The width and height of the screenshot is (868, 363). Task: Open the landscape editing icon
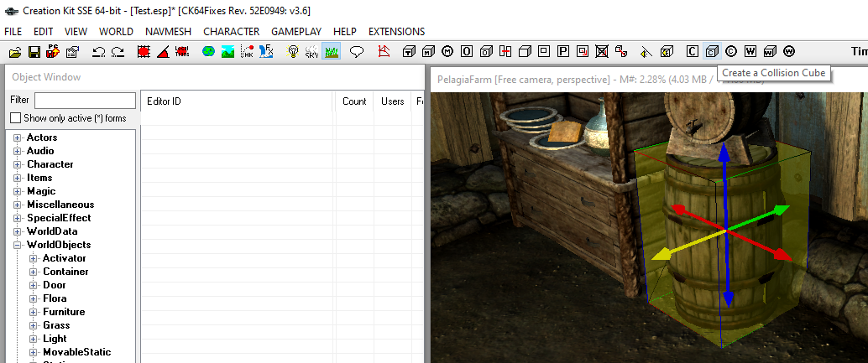pyautogui.click(x=227, y=52)
